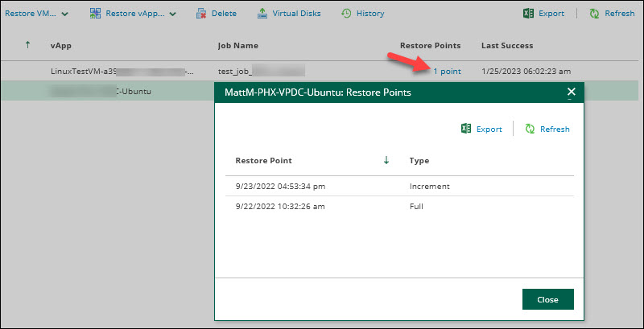Viewport: 644px width, 329px height.
Task: Open the Restore VM dropdown arrow
Action: (64, 14)
